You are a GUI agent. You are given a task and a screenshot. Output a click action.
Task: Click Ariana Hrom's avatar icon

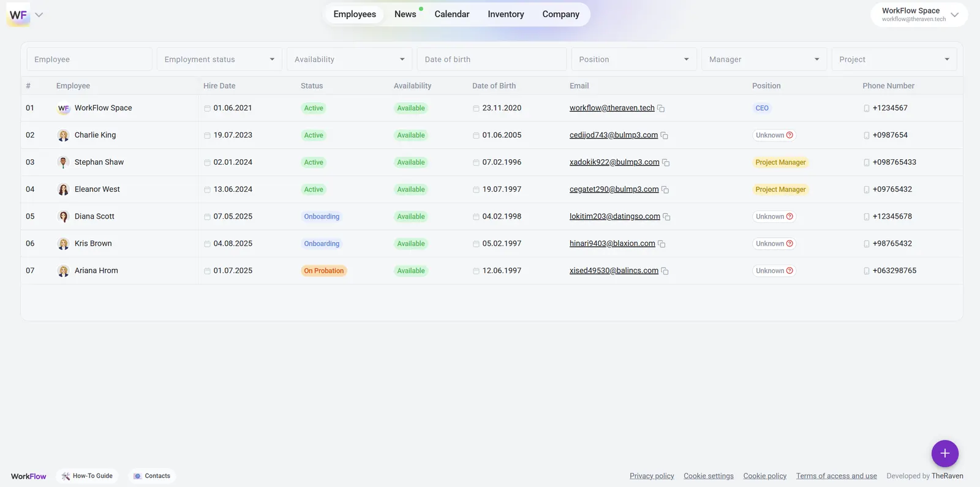63,271
